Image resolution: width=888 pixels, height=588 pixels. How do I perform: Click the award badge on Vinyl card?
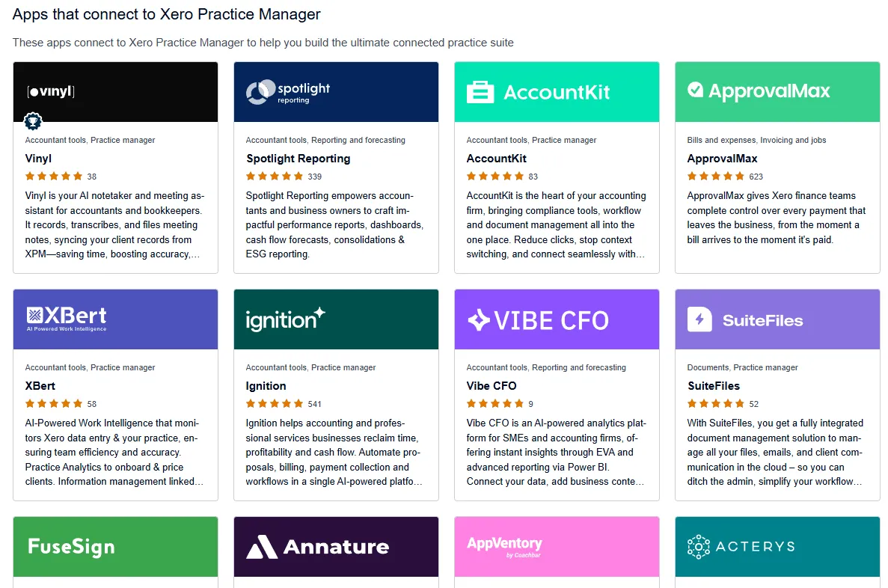pyautogui.click(x=33, y=120)
